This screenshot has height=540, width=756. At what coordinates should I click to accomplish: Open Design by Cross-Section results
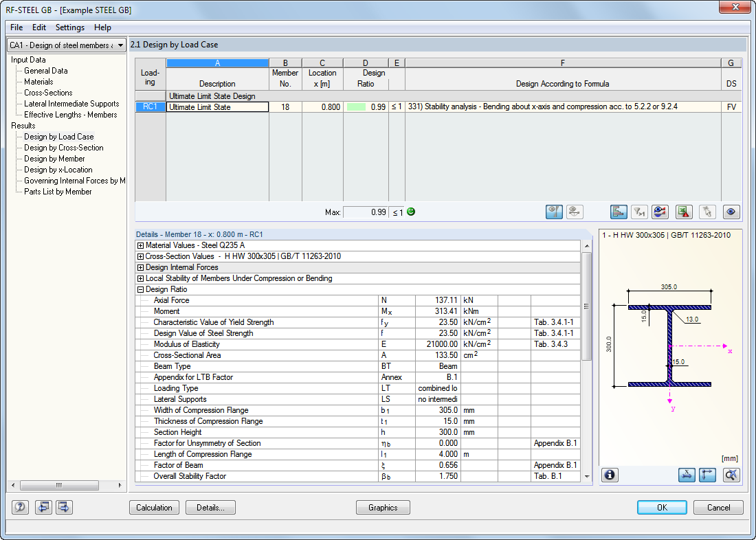coord(64,148)
